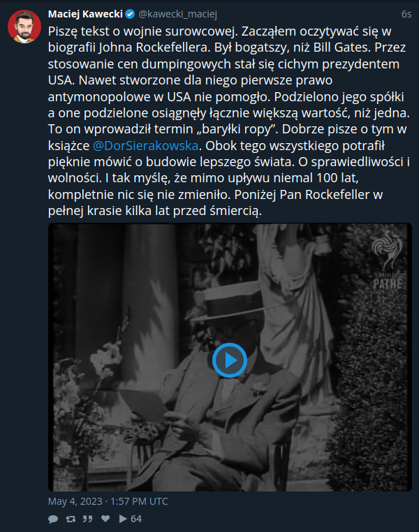Viewport: 419px width, 532px height.
Task: Click the play triangle views icon
Action: point(123,519)
